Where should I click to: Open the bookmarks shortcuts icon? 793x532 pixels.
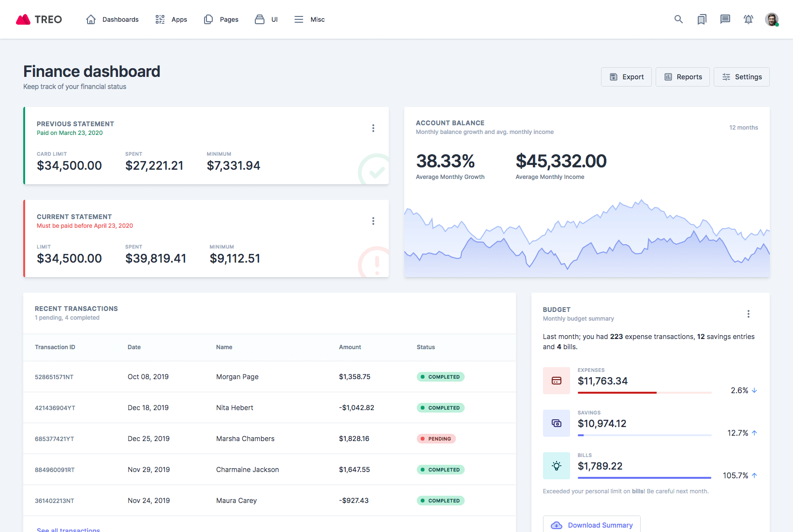click(x=702, y=19)
